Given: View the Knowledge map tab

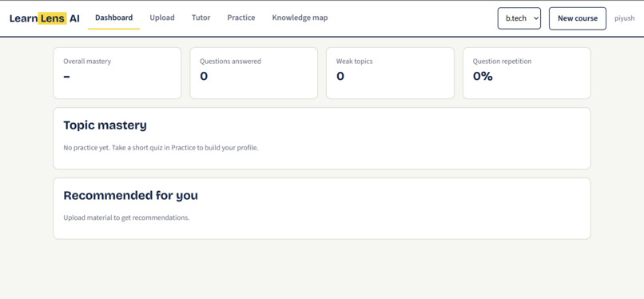Looking at the screenshot, I should (x=300, y=18).
